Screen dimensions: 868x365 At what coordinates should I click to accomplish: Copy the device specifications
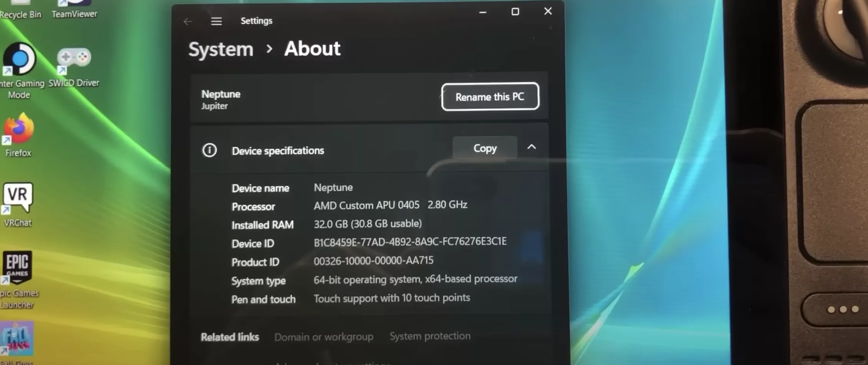(x=485, y=148)
